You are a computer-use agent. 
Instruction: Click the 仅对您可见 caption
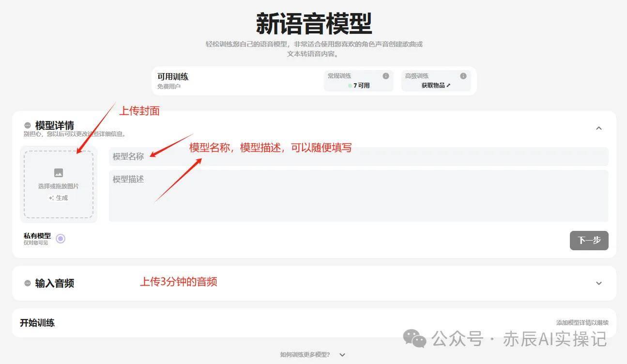click(x=36, y=243)
